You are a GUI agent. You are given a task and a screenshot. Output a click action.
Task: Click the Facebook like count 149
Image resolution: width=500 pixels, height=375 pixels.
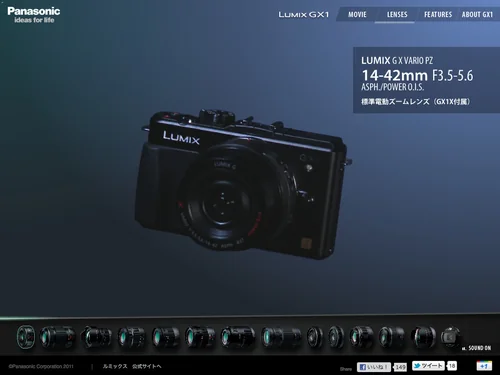point(400,367)
